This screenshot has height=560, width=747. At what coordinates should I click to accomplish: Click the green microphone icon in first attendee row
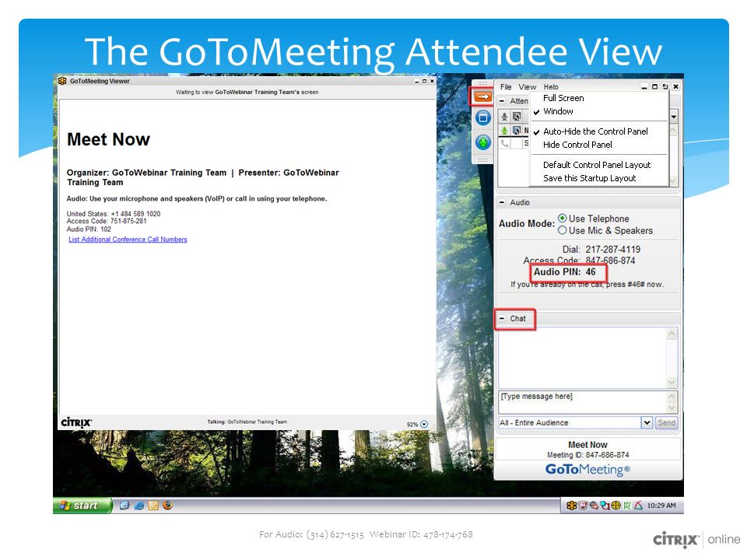tap(504, 130)
